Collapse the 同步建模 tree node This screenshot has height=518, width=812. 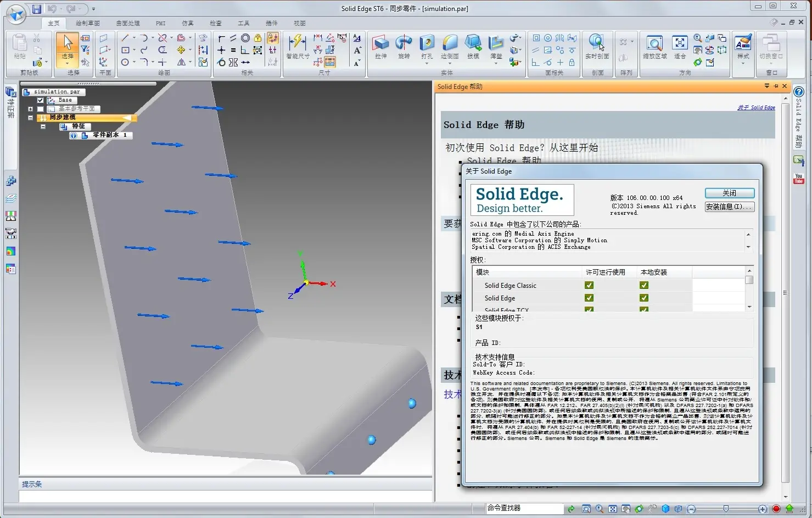click(30, 118)
